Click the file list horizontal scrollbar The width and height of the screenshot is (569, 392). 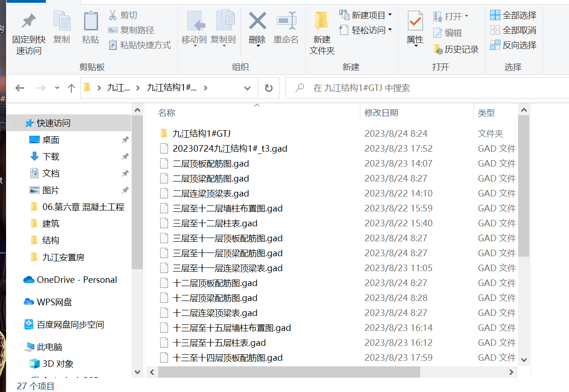(x=289, y=372)
